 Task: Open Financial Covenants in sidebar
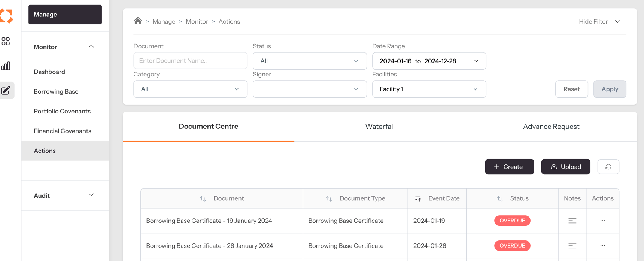[x=63, y=131]
